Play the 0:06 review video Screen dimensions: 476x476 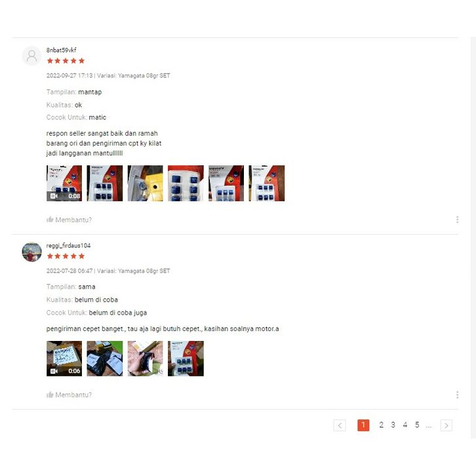64,359
